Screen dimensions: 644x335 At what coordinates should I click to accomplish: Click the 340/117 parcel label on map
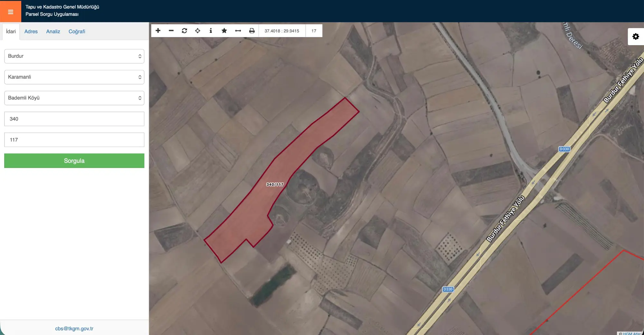(x=275, y=184)
